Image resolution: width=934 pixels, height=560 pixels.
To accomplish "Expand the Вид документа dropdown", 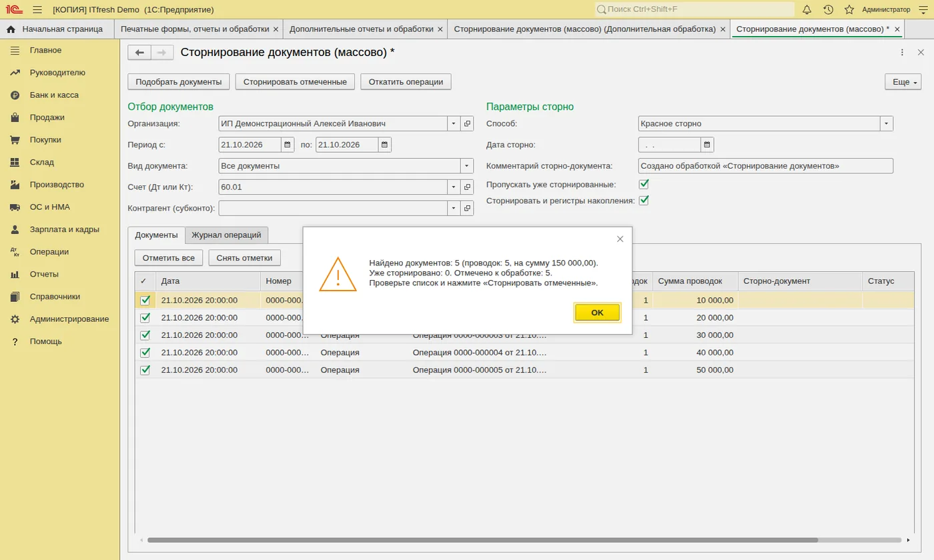I will (x=466, y=166).
